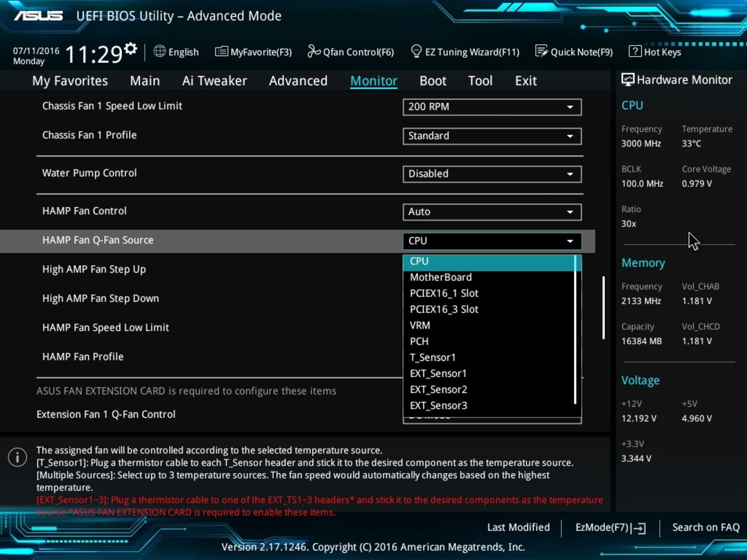Select High AMP Fan Step Up row
Image resolution: width=747 pixels, height=560 pixels.
94,270
